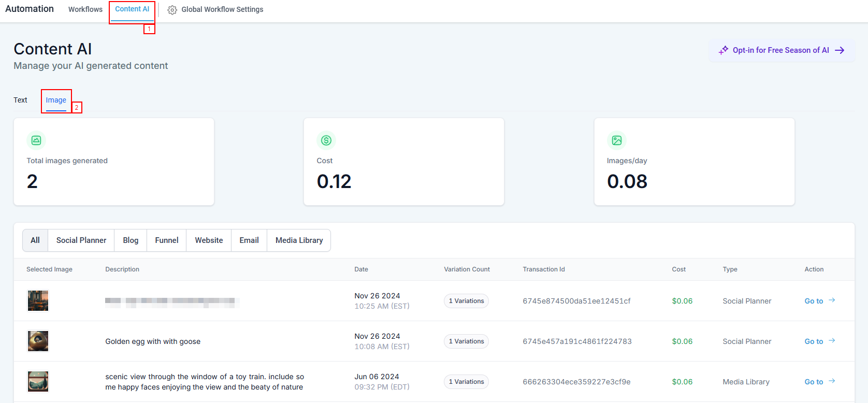The height and width of the screenshot is (403, 868).
Task: Open the Content AI tab
Action: 132,9
